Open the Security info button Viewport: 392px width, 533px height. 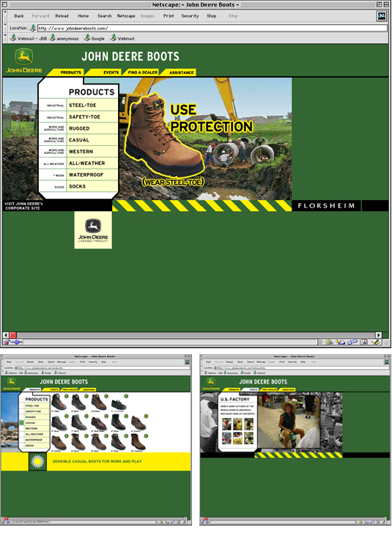click(x=190, y=16)
